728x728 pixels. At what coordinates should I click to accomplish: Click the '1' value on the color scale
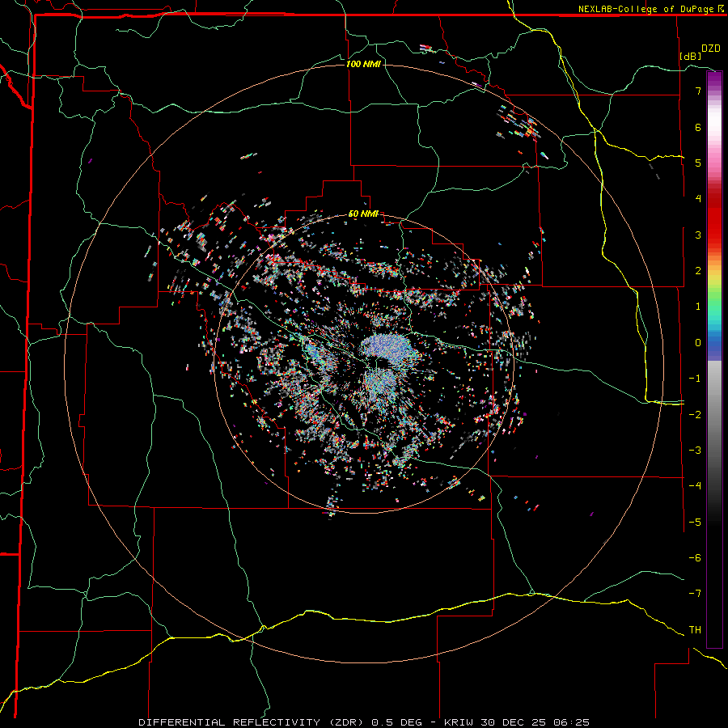tap(698, 307)
